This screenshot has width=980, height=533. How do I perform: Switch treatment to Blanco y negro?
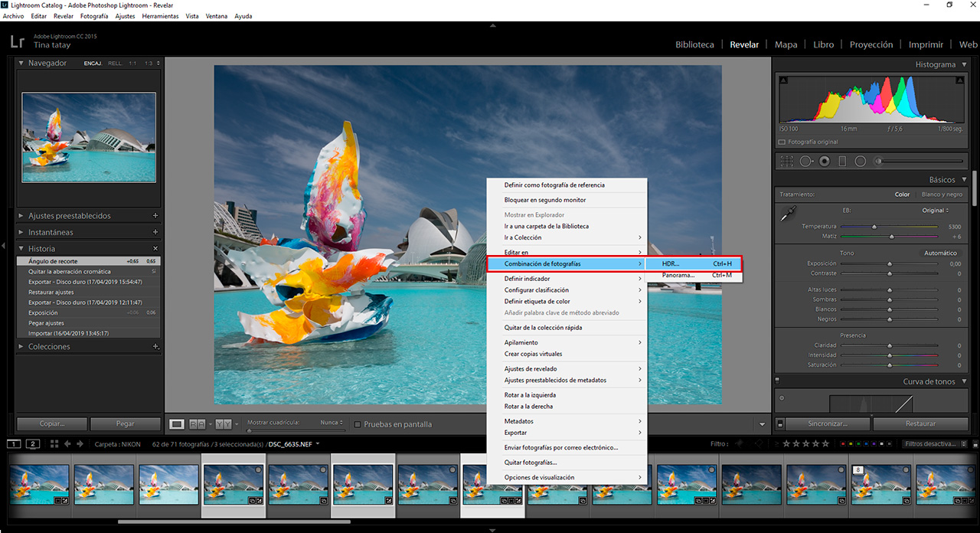(941, 195)
